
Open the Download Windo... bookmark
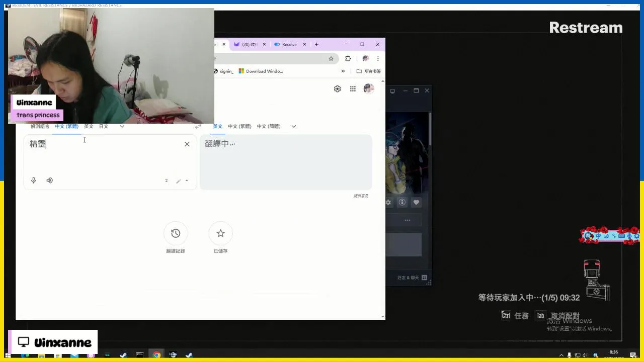point(261,71)
